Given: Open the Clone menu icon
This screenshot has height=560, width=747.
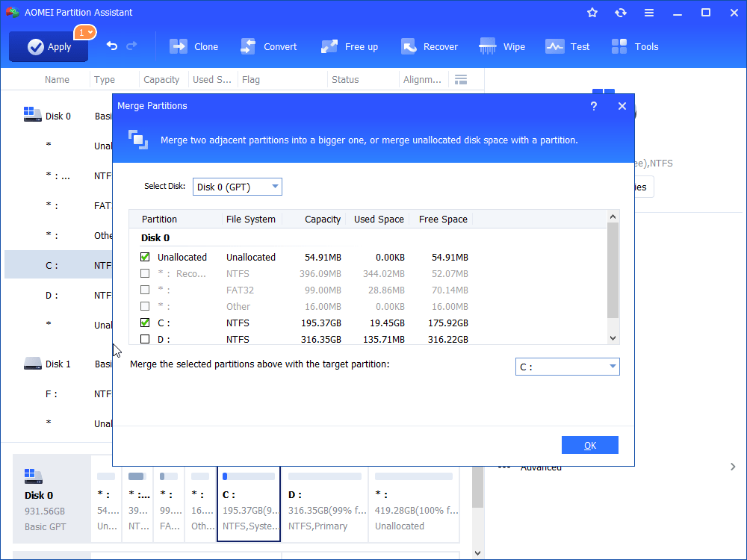Looking at the screenshot, I should pyautogui.click(x=179, y=46).
